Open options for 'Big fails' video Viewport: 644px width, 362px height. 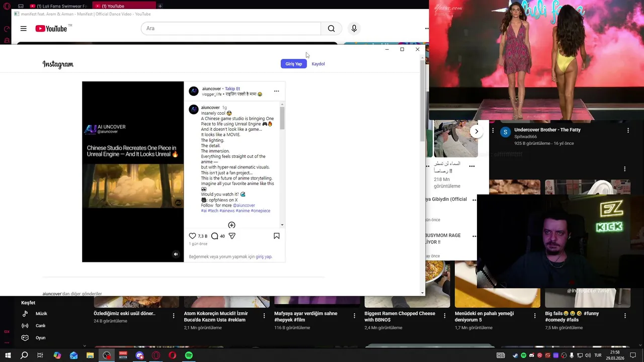click(625, 316)
